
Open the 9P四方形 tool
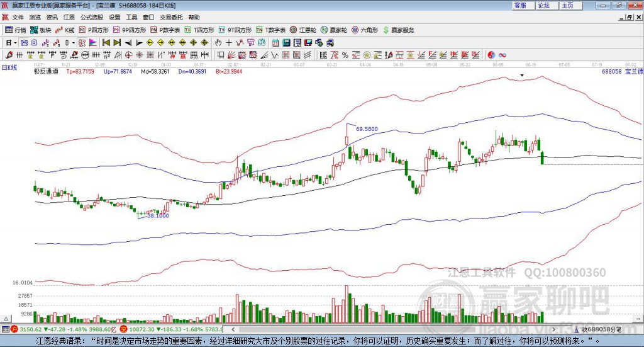(130, 30)
